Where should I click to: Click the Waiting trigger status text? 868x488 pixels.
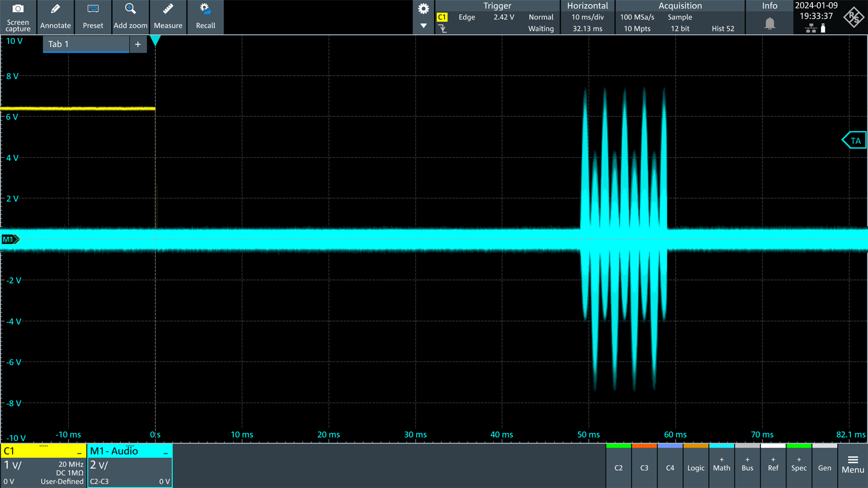(541, 29)
